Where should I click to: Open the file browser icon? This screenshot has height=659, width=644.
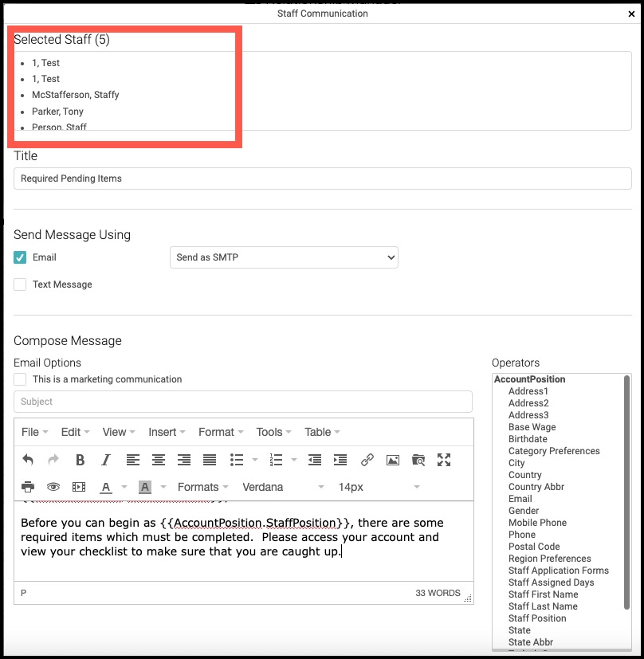click(x=418, y=460)
